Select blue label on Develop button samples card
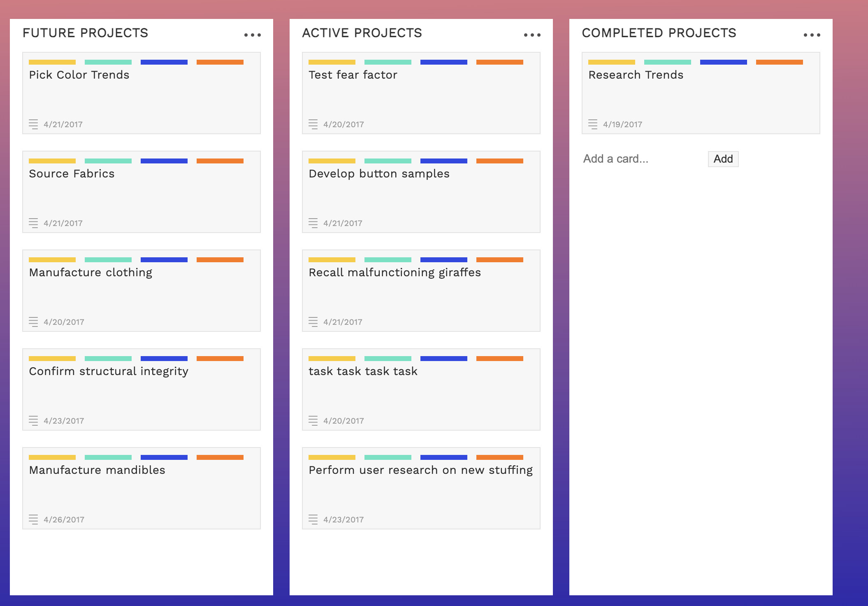Image resolution: width=868 pixels, height=606 pixels. point(444,161)
